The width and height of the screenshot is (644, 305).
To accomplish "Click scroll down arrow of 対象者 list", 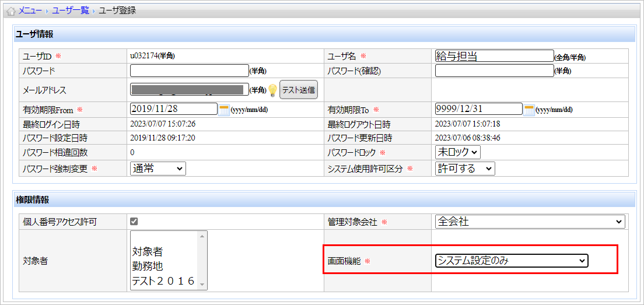I will click(x=202, y=285).
